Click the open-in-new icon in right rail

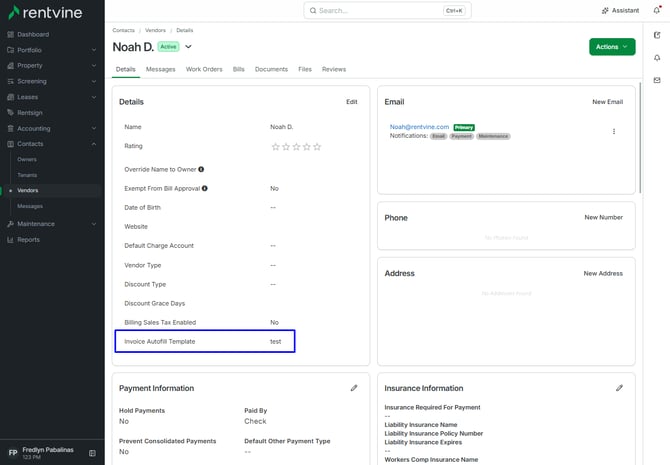coord(657,35)
